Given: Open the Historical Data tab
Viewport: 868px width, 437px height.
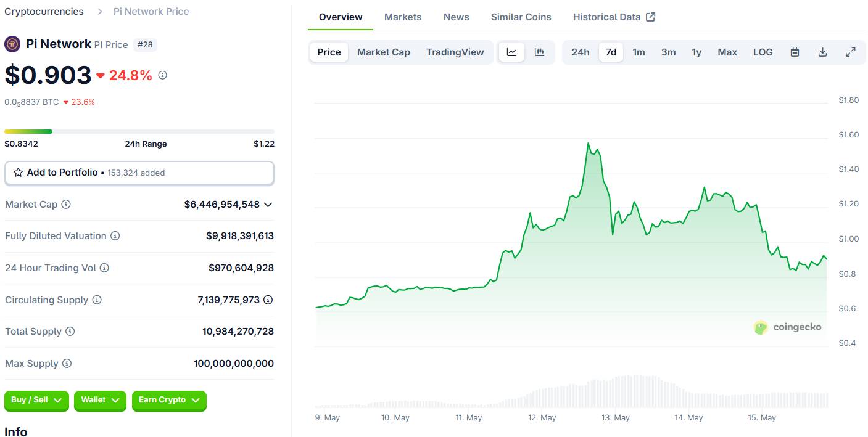Looking at the screenshot, I should pyautogui.click(x=614, y=17).
